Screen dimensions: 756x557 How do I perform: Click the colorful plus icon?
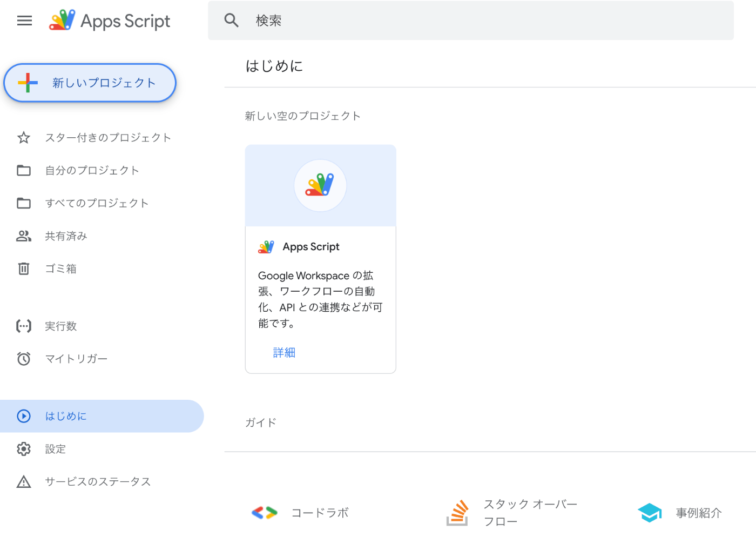coord(28,83)
